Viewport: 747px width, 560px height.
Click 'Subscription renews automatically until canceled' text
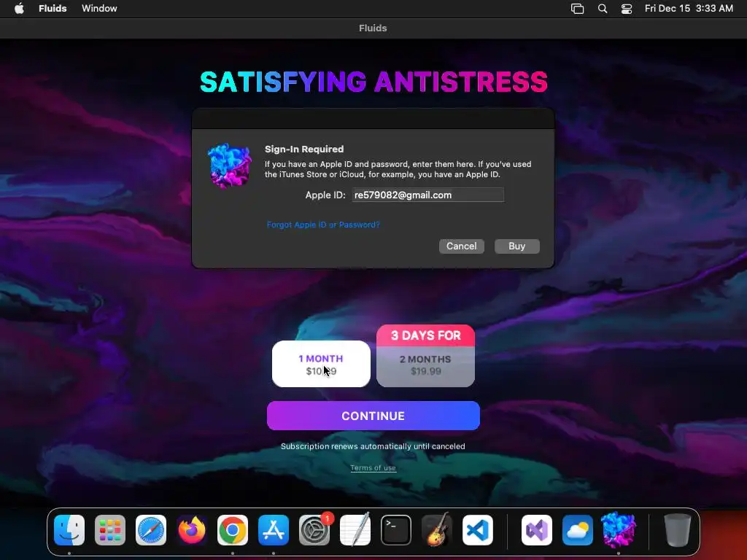point(373,446)
